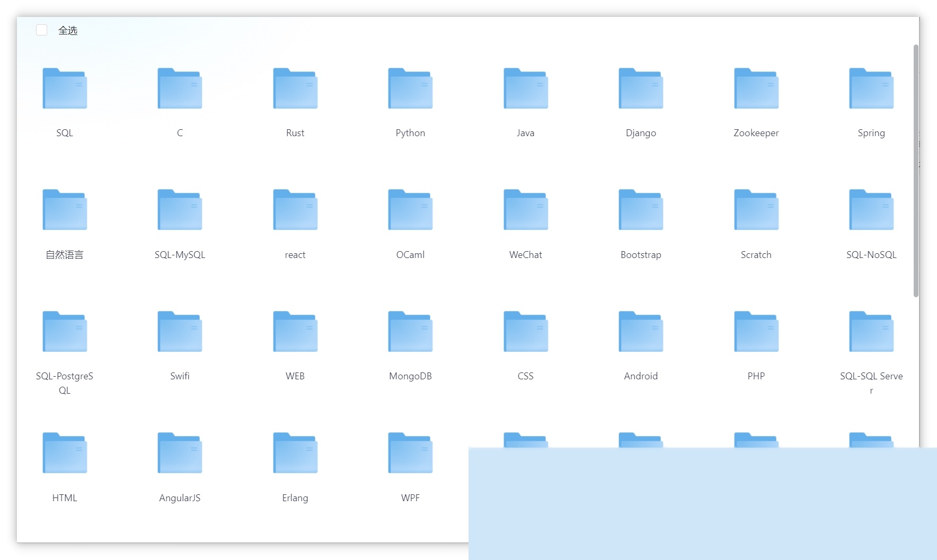Select the react folder icon

(x=295, y=210)
